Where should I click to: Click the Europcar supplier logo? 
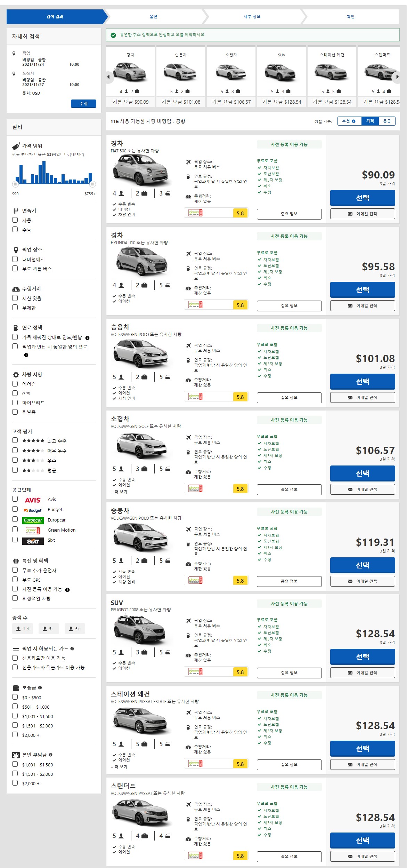[33, 520]
